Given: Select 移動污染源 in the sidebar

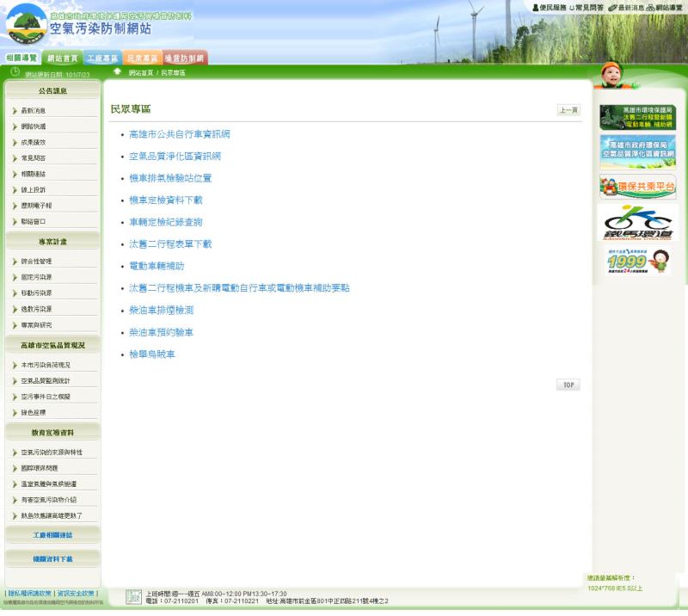Looking at the screenshot, I should (36, 293).
